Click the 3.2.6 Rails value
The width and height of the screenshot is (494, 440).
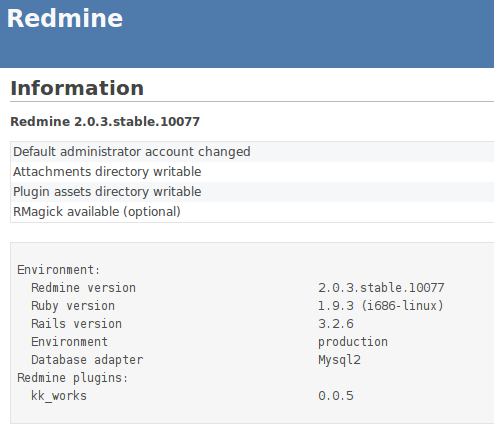point(336,324)
